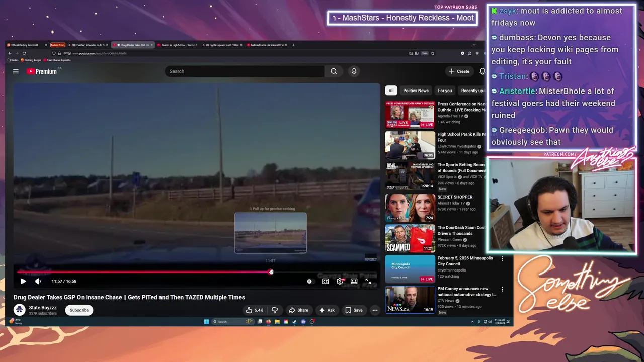Open Minneapolis City Council live thumbnail
The image size is (644, 362).
pyautogui.click(x=410, y=269)
